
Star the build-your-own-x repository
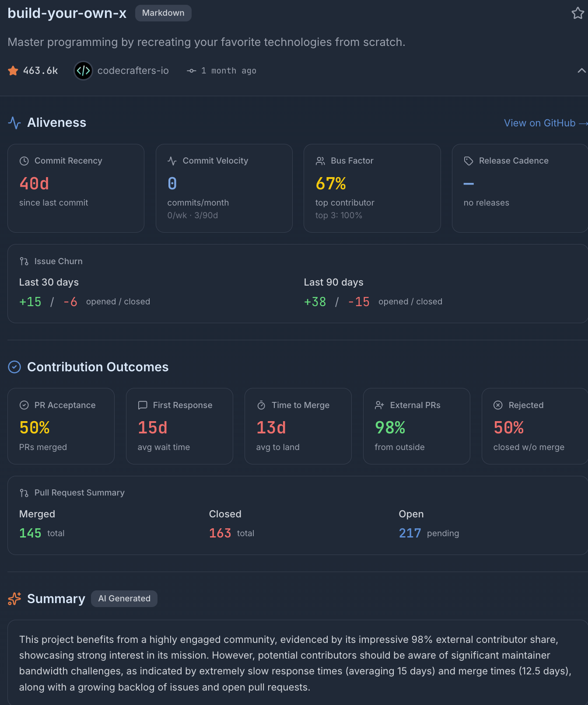pos(577,13)
